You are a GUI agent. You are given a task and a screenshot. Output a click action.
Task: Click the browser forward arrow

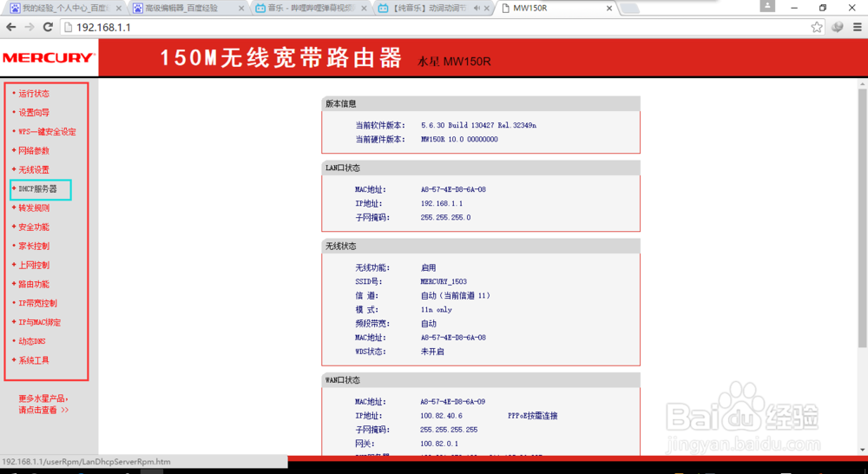point(30,27)
